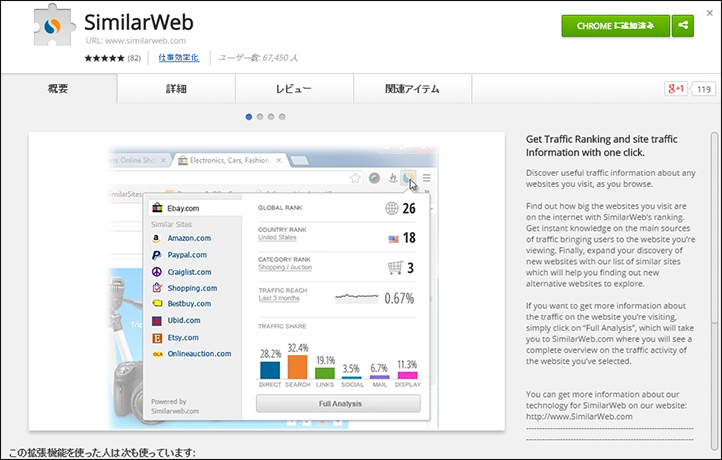This screenshot has height=460, width=722.
Task: Click the Ebay.com entry in the popup
Action: [195, 208]
